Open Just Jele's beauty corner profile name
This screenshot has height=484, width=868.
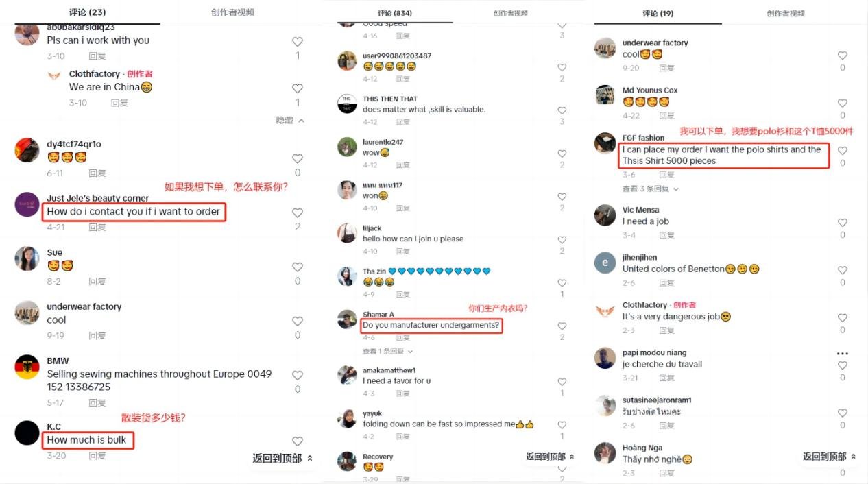pos(98,198)
